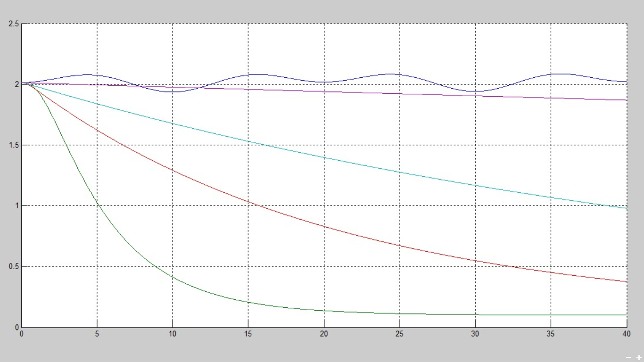Click the y-axis tick label 1
This screenshot has width=644, height=362.
(x=17, y=206)
